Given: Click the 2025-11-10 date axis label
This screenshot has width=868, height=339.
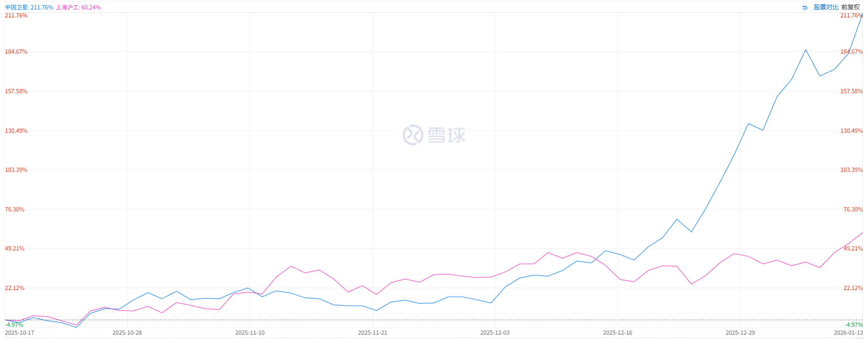Looking at the screenshot, I should click(x=250, y=332).
